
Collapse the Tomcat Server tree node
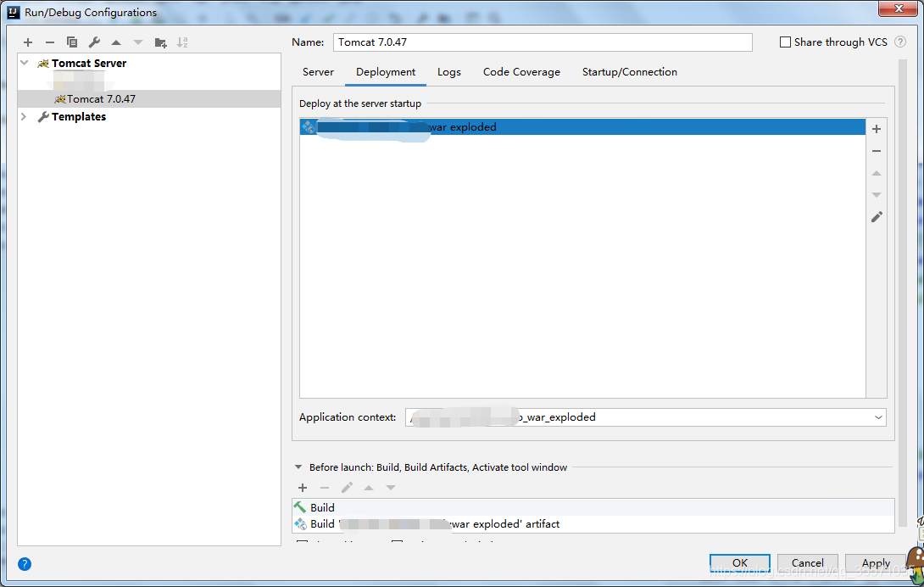pos(25,63)
